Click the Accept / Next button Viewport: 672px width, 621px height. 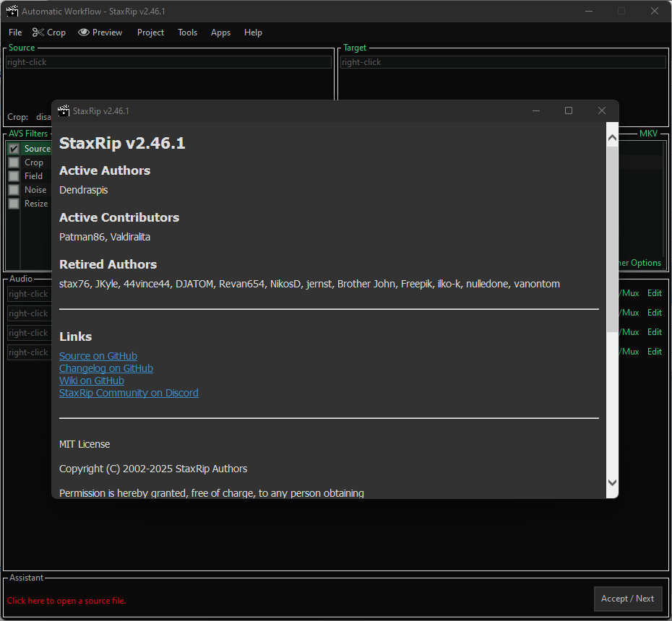click(x=627, y=599)
